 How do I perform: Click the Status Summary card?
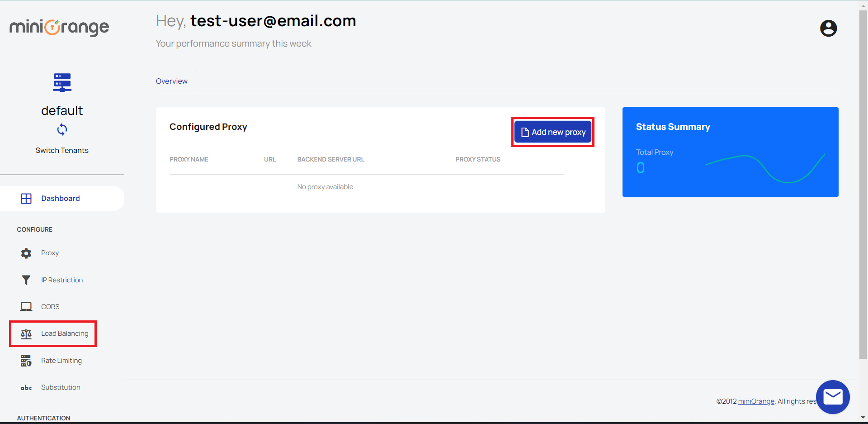tap(730, 152)
